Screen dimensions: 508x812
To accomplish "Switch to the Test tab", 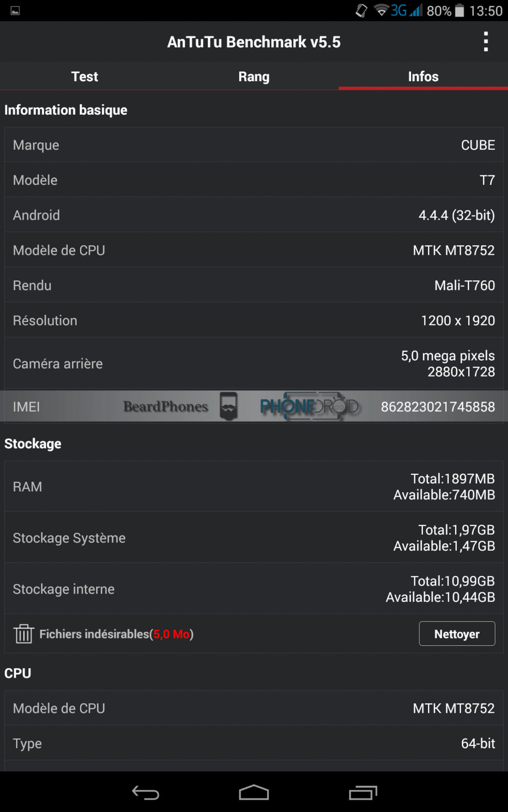I will [x=85, y=76].
